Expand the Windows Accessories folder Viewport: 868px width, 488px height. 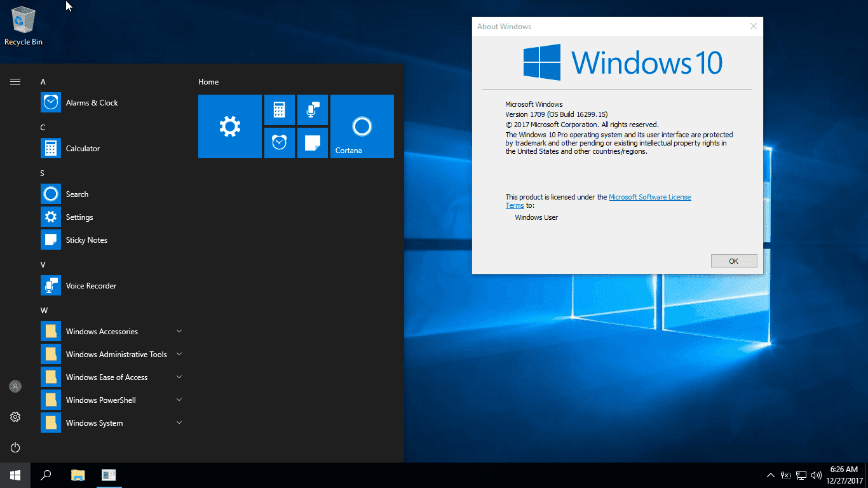tap(102, 331)
